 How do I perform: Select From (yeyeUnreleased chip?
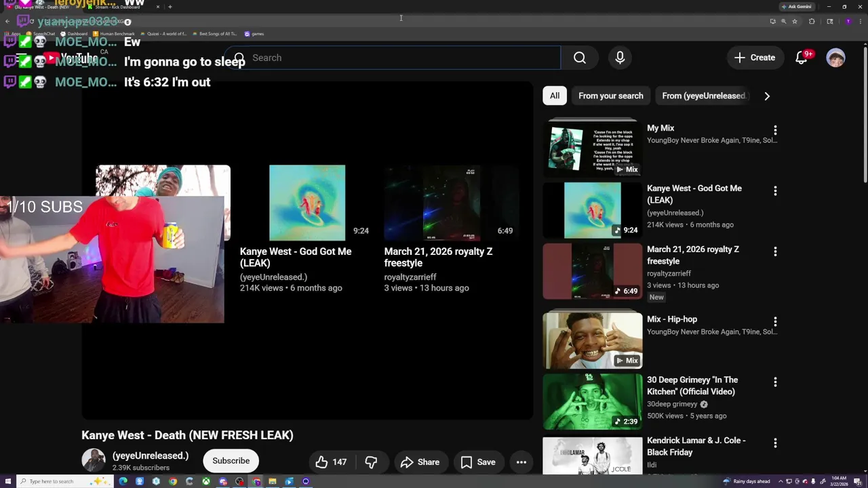click(x=703, y=96)
